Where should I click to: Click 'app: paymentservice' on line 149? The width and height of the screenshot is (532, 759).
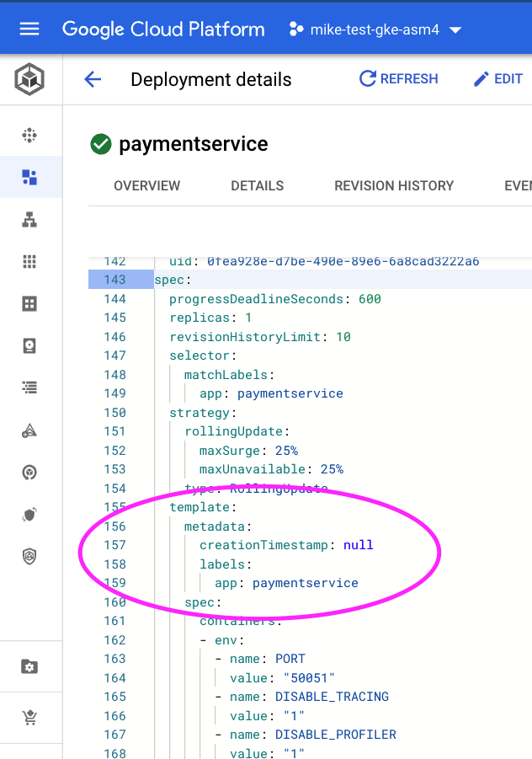[x=271, y=393]
